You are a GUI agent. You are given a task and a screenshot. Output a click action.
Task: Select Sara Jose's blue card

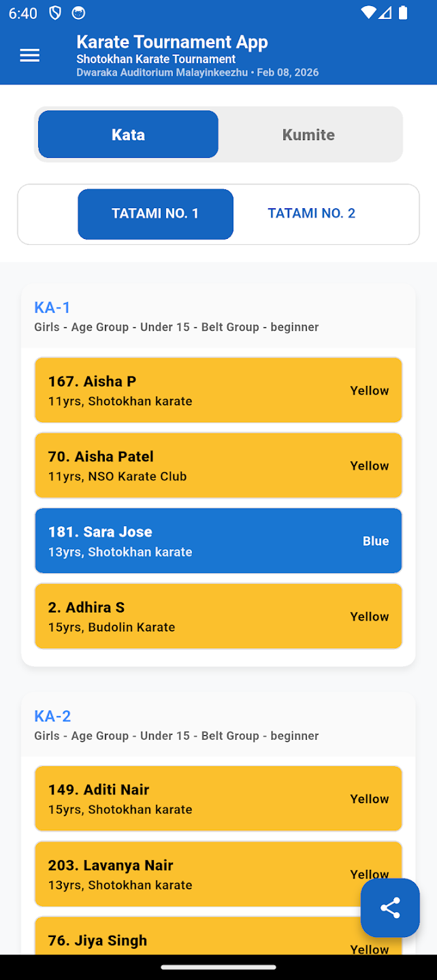click(x=218, y=540)
